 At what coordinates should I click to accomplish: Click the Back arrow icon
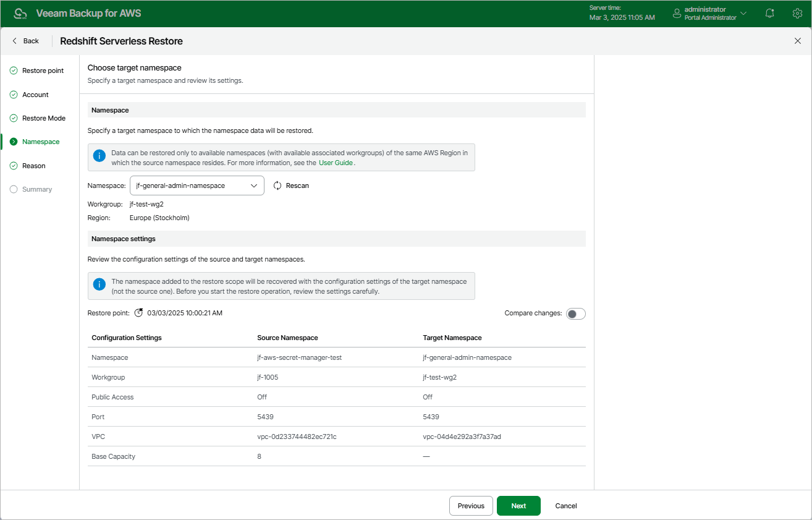point(15,41)
